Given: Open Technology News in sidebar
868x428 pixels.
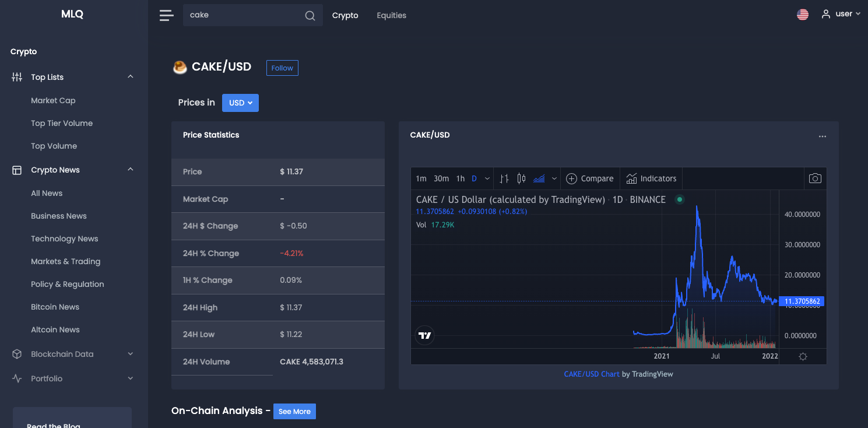Looking at the screenshot, I should (x=65, y=238).
